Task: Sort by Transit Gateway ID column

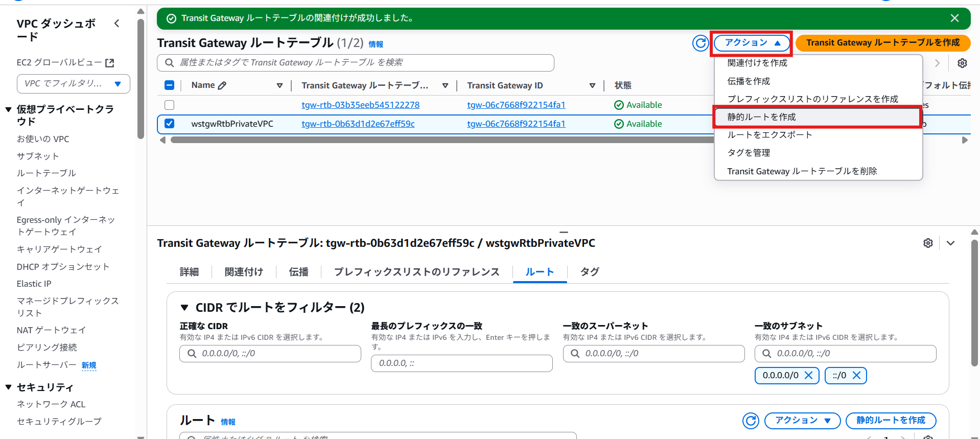Action: tap(592, 85)
